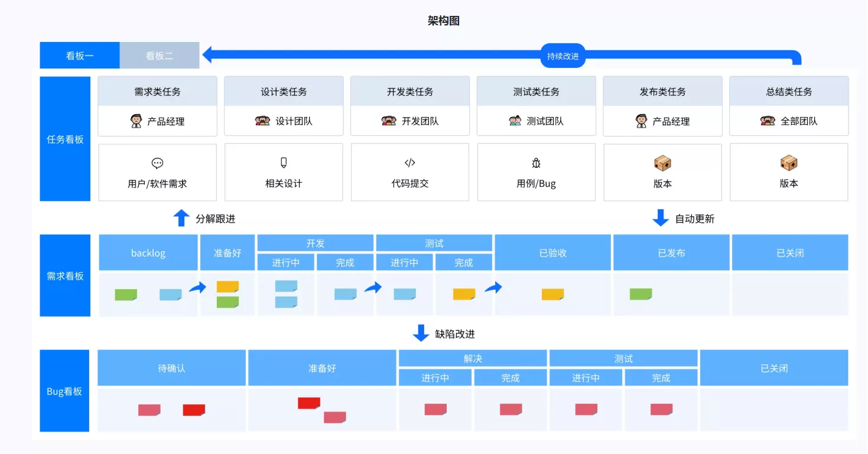Click the 缺陷改进 text
This screenshot has width=868, height=454.
455,334
